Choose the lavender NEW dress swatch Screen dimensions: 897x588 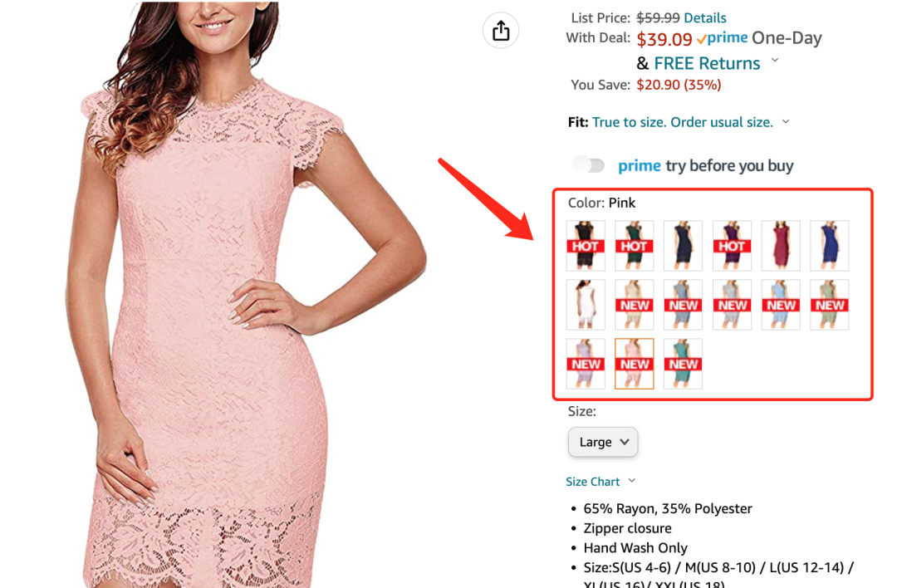[x=586, y=364]
